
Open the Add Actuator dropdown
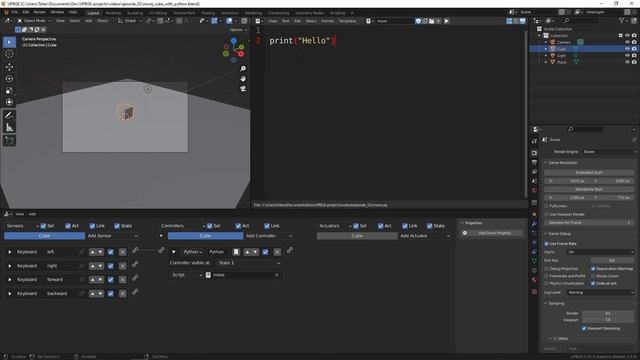[x=424, y=236]
